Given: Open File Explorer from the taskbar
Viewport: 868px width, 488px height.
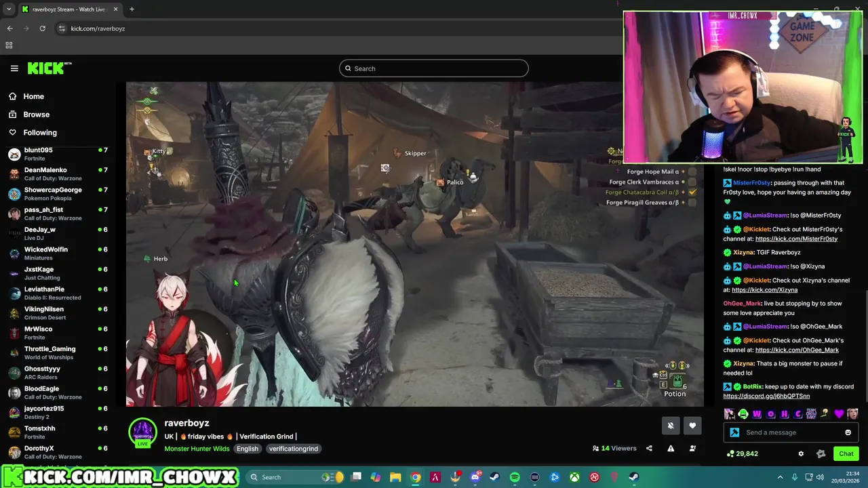Looking at the screenshot, I should click(x=395, y=477).
